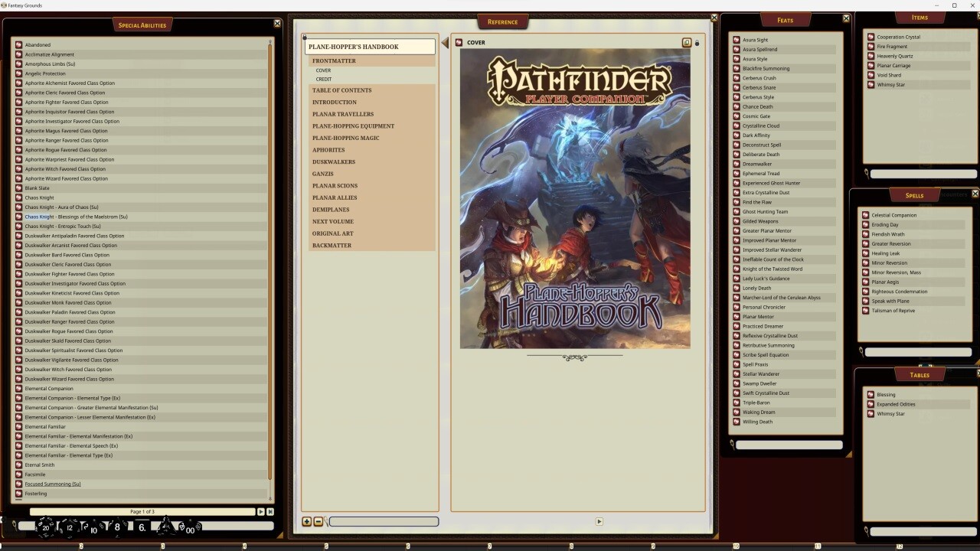980x551 pixels.
Task: Select the magnifying glass icon beside the dice tray
Action: tap(15, 526)
